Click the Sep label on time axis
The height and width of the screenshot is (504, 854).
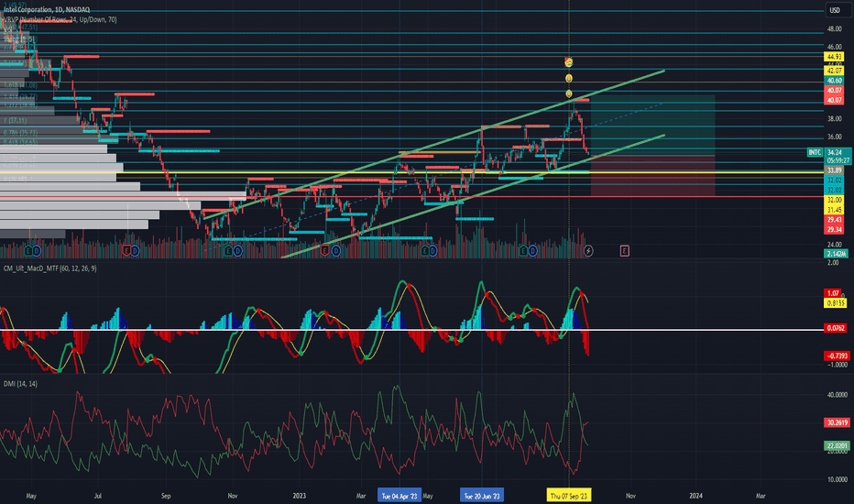coord(166,496)
